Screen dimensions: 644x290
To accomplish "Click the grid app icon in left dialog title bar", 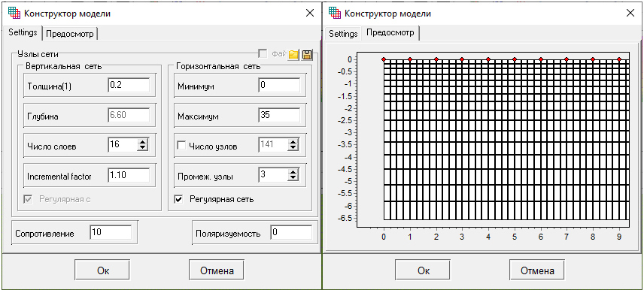I will [14, 13].
